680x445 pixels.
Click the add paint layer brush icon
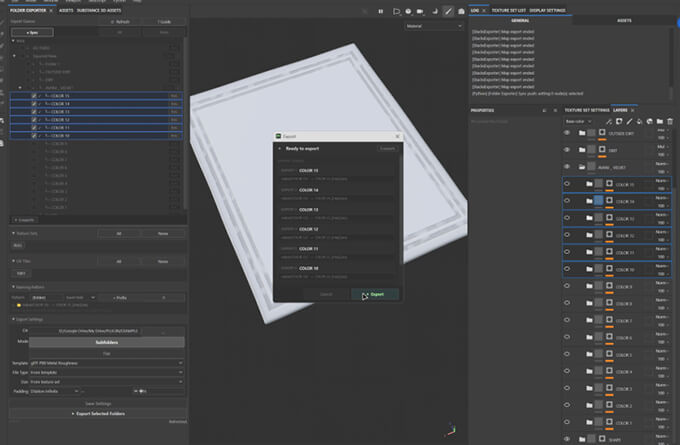coord(629,121)
